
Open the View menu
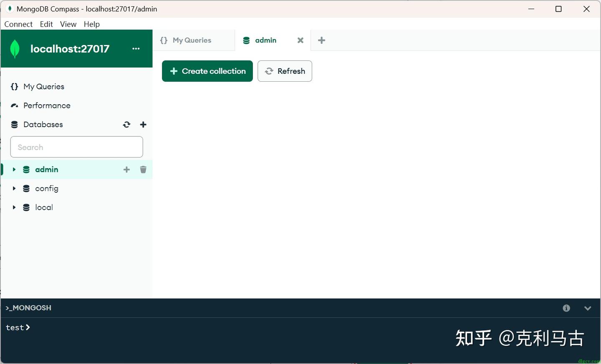[68, 24]
